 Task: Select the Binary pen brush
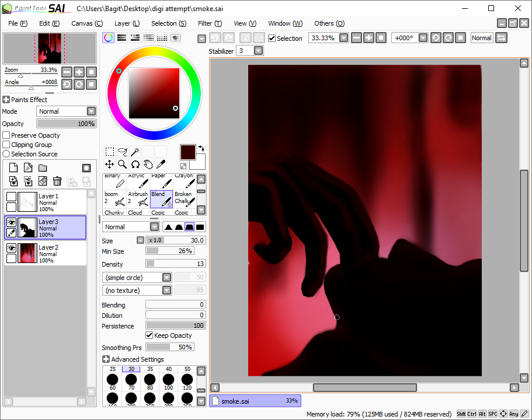pyautogui.click(x=114, y=181)
